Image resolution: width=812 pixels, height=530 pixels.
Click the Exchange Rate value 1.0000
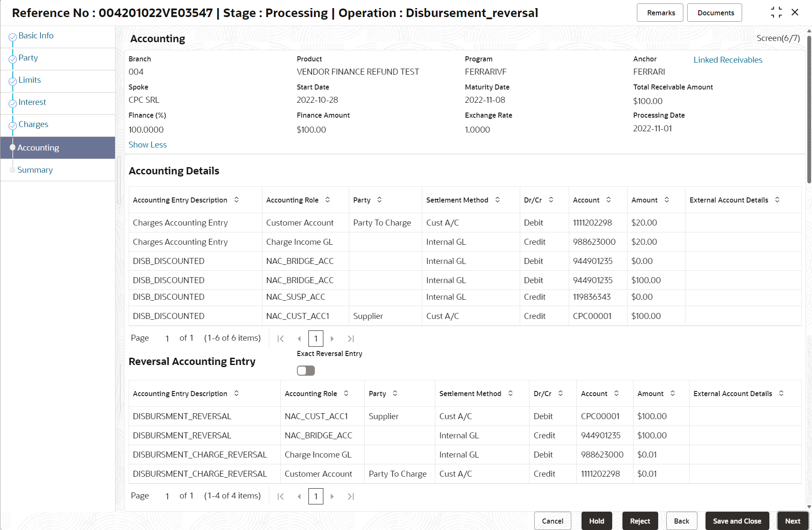pyautogui.click(x=478, y=130)
